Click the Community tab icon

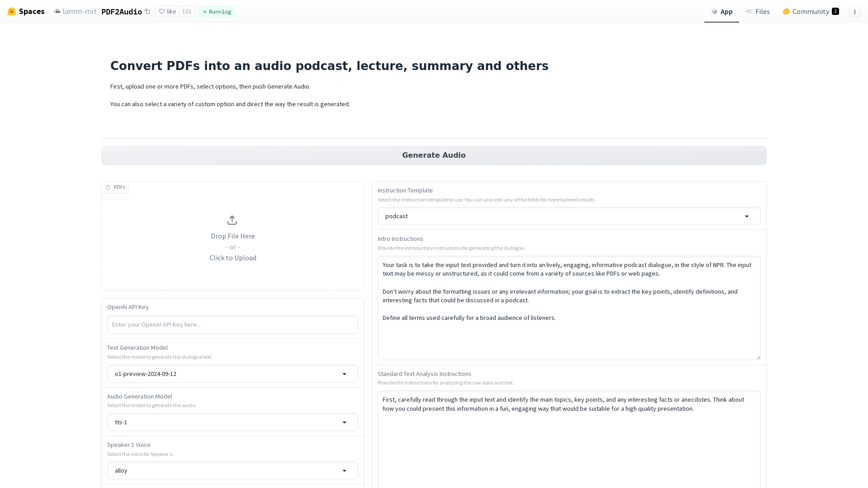coord(786,11)
